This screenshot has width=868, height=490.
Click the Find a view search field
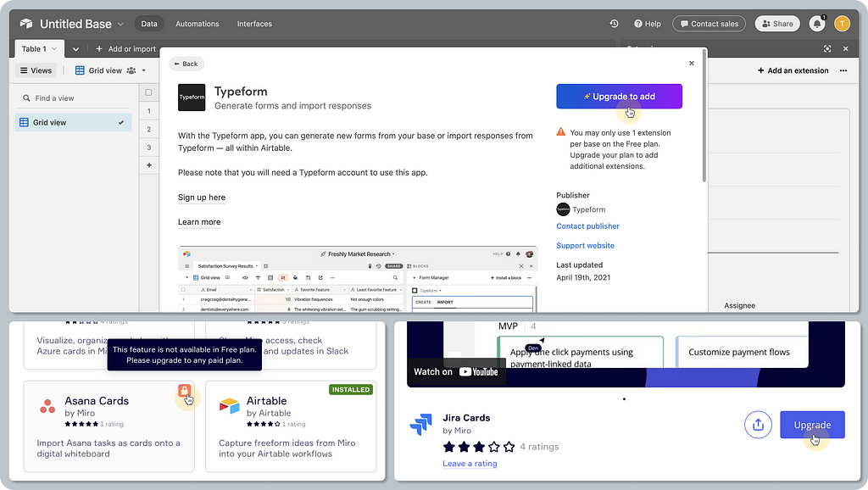[73, 98]
